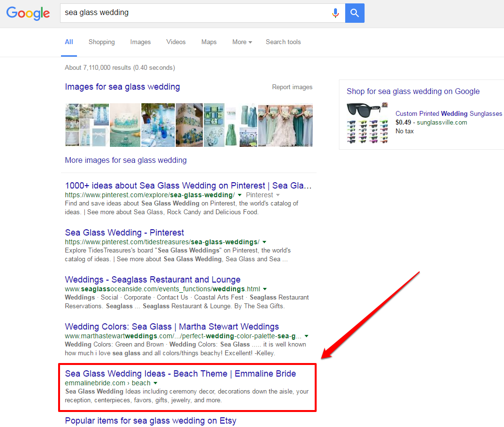Click the blue search magnifier button
504x427 pixels.
tap(354, 13)
